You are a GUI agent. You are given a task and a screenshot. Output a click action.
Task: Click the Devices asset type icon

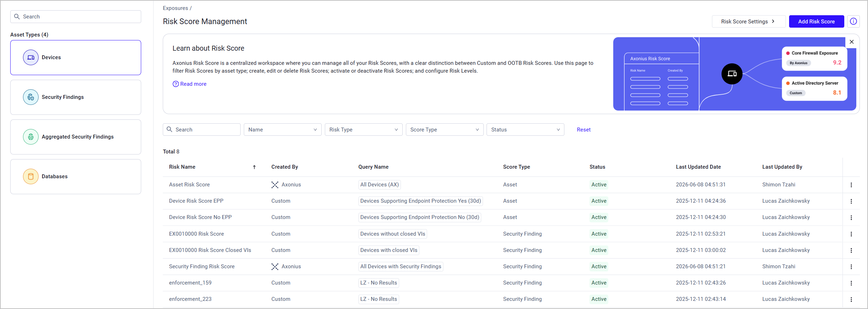31,57
